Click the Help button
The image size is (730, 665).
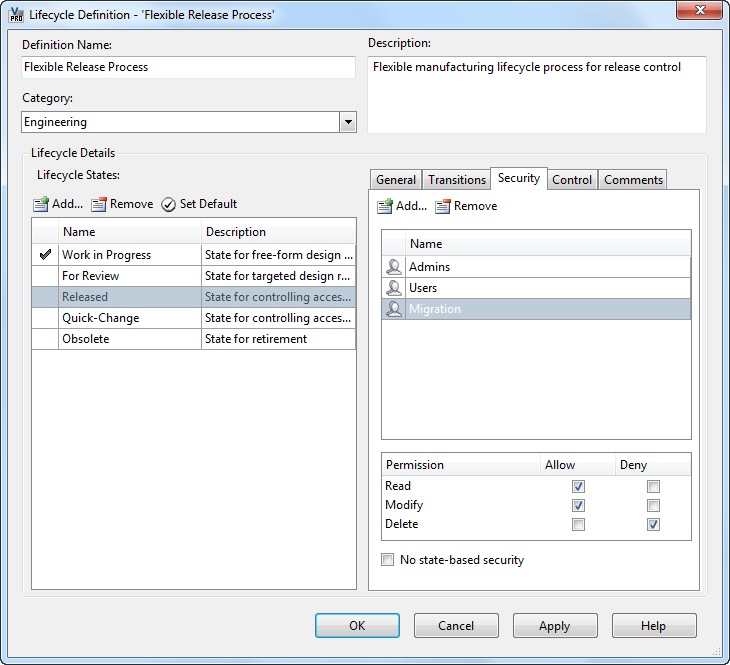[x=654, y=625]
